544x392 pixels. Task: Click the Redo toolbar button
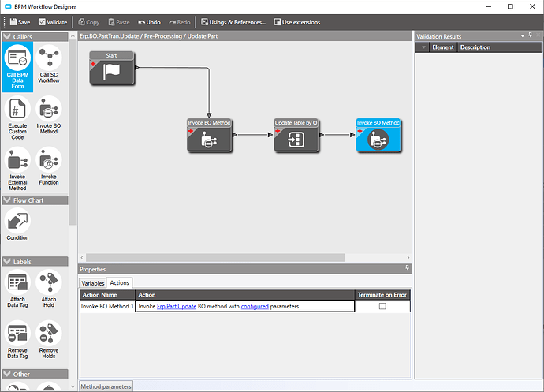(180, 22)
